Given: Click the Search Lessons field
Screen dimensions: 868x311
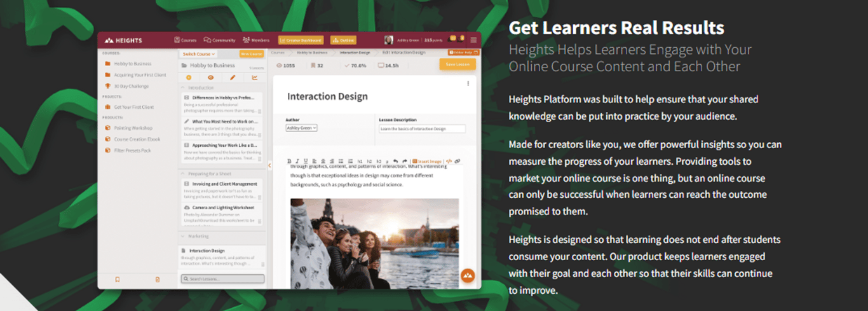Looking at the screenshot, I should 222,279.
